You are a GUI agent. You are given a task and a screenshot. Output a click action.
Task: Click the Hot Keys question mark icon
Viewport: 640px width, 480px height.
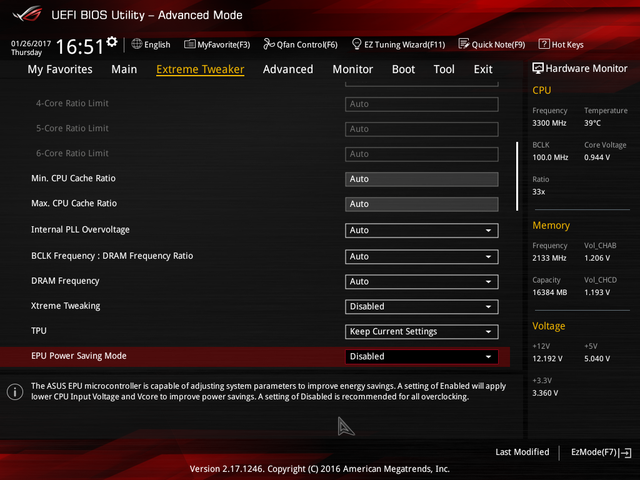point(544,44)
